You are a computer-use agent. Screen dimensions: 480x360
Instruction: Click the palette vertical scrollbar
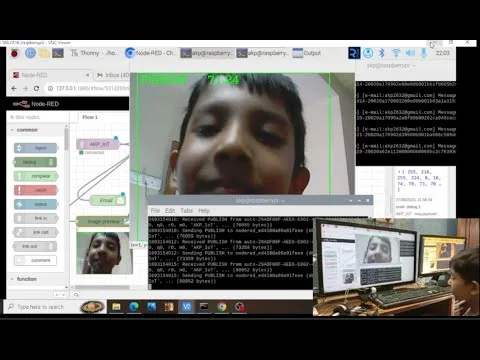[x=67, y=140]
